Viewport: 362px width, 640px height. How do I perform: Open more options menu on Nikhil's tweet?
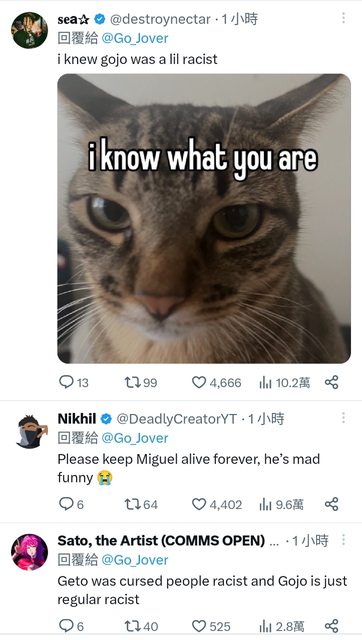tap(343, 418)
